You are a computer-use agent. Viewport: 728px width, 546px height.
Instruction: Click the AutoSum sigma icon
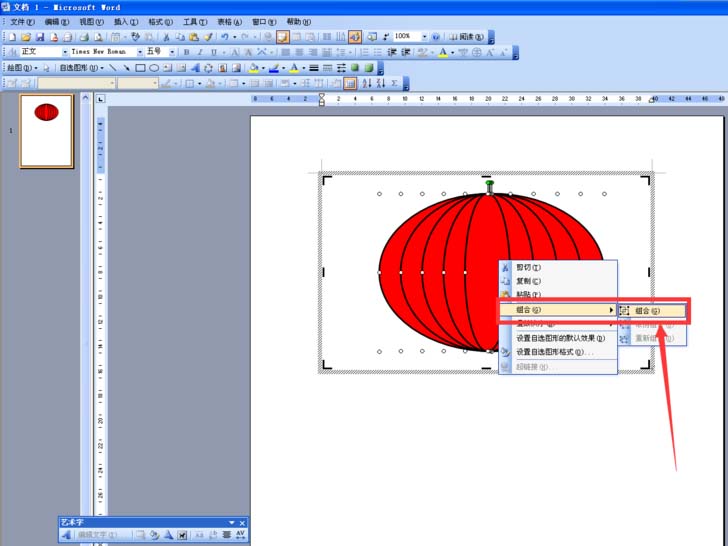[x=394, y=84]
